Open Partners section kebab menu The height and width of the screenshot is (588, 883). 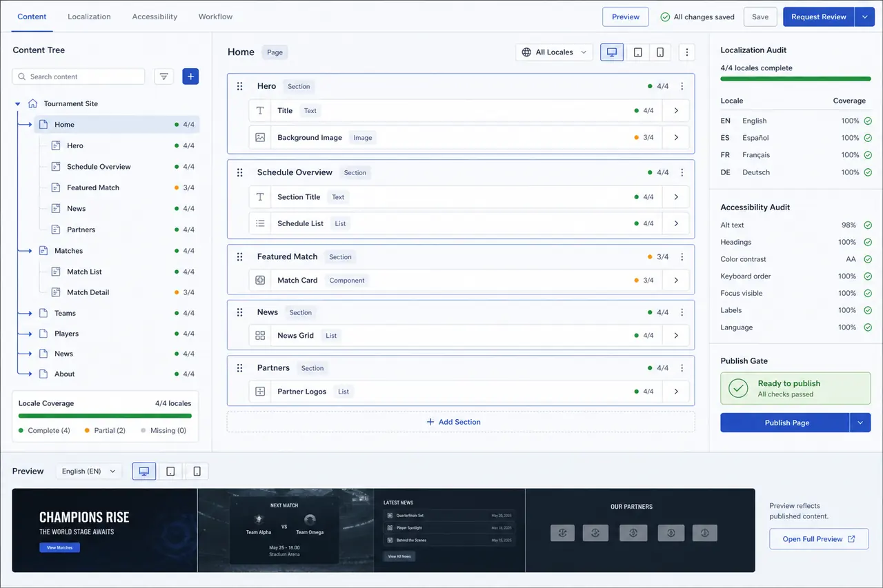pos(682,368)
